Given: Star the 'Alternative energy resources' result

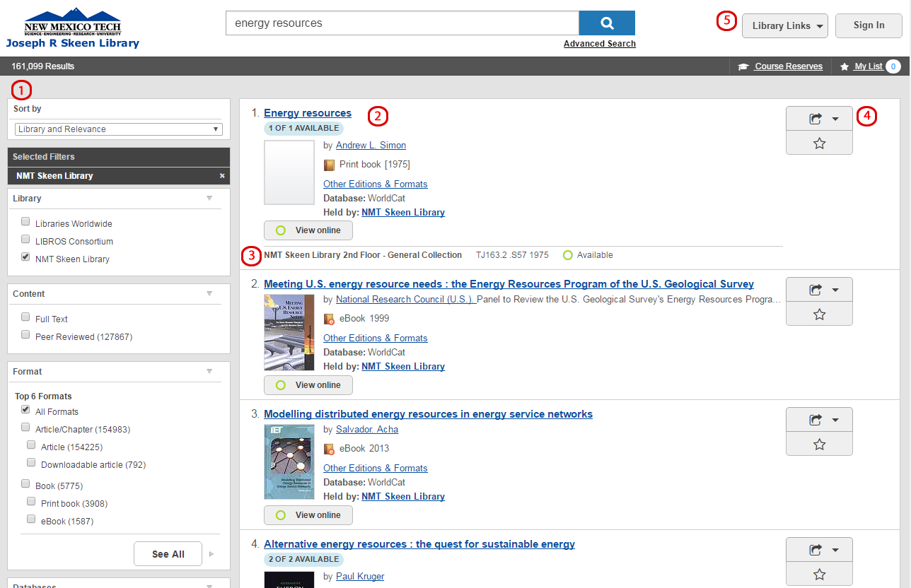Looking at the screenshot, I should 819,575.
